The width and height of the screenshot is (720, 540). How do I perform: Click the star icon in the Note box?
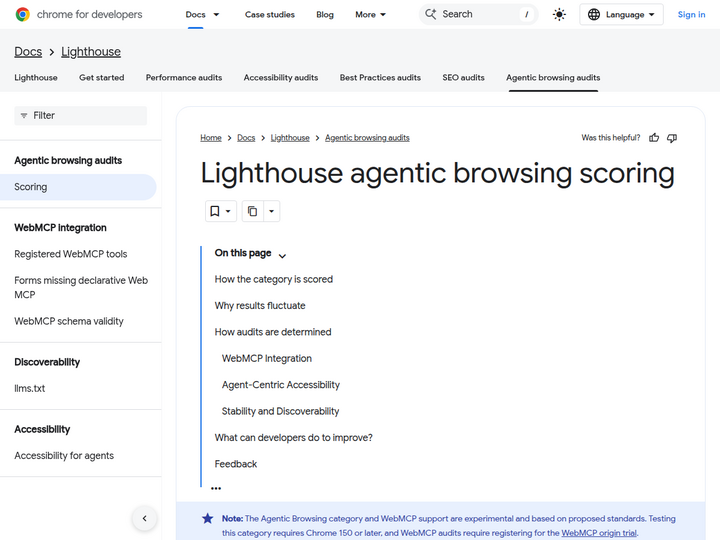[x=208, y=518]
